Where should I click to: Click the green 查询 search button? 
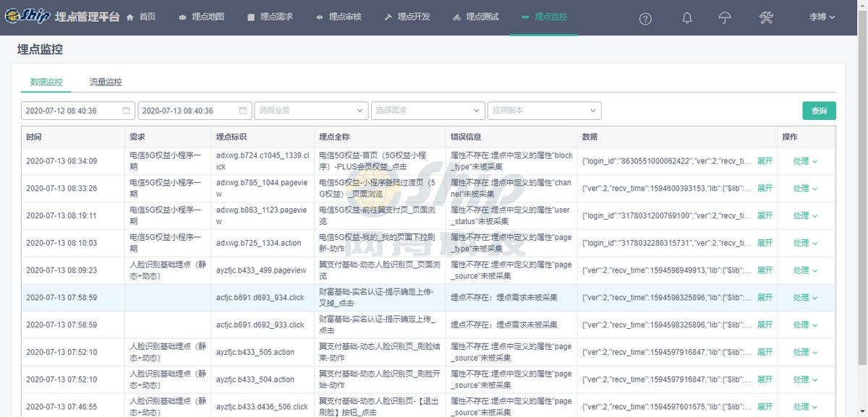(x=818, y=111)
